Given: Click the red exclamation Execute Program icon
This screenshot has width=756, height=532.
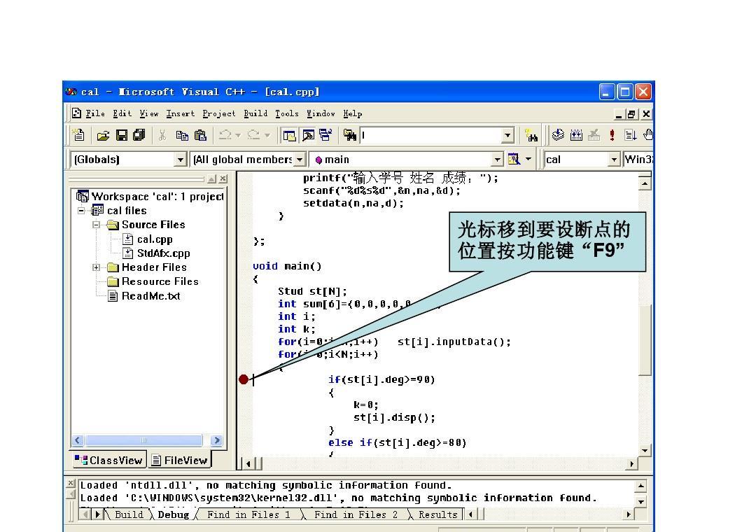Looking at the screenshot, I should pyautogui.click(x=612, y=136).
